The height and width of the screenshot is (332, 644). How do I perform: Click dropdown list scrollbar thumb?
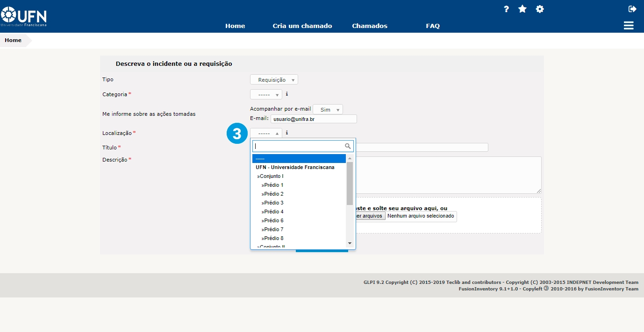(x=350, y=184)
